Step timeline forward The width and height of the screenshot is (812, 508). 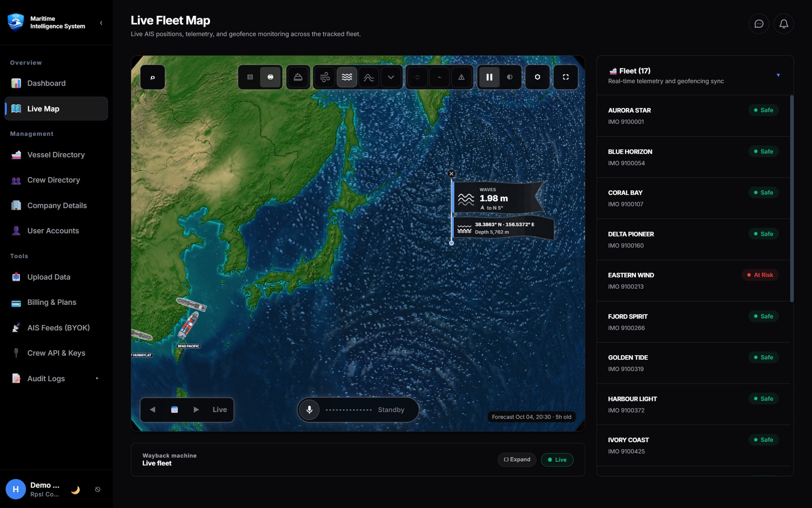coord(196,410)
